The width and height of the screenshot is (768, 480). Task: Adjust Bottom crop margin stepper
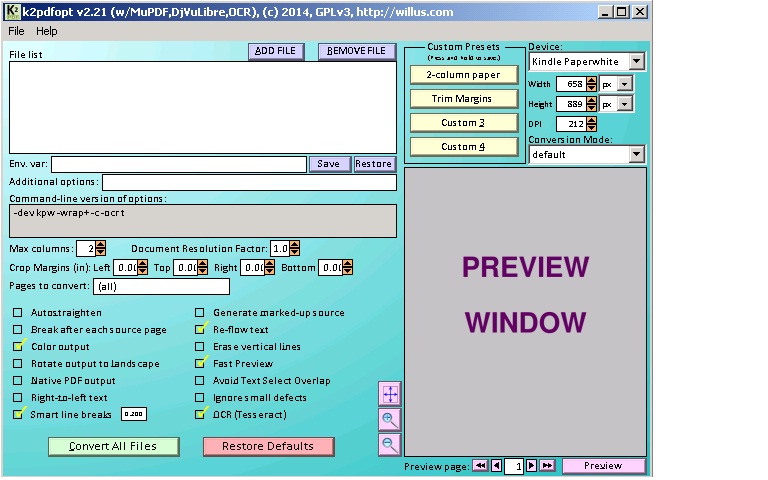348,267
